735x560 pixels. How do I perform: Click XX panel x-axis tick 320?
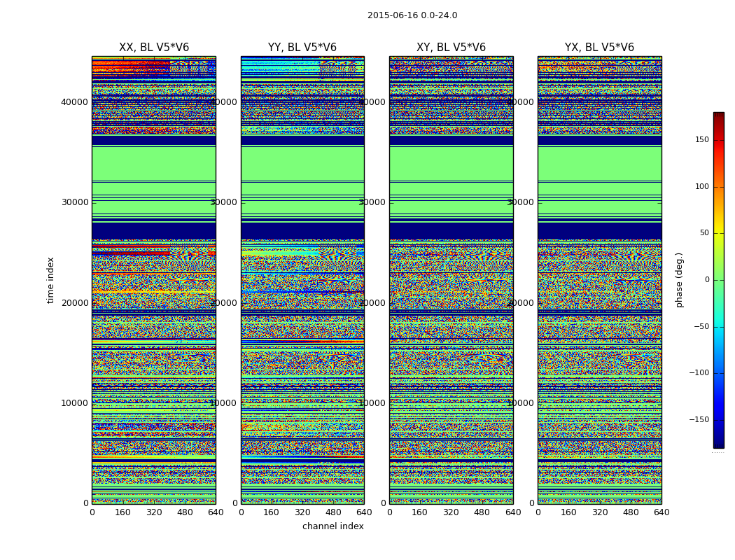(x=154, y=512)
